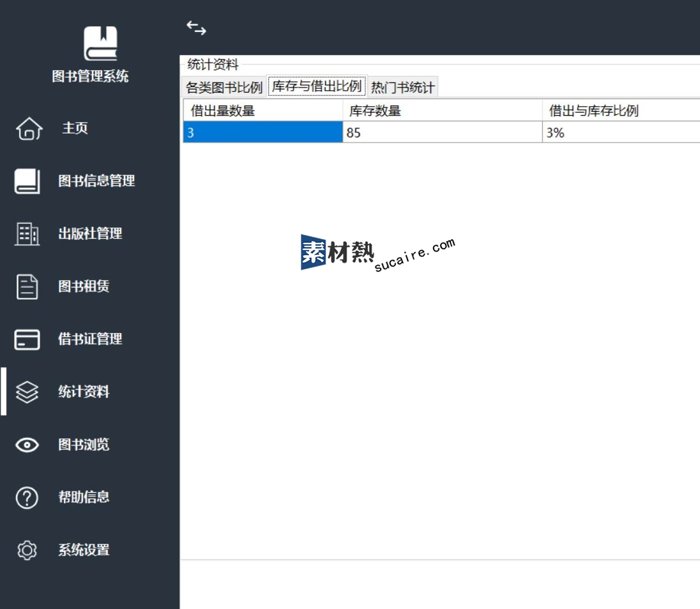
Task: Click the eye icon for 图书浏览
Action: (x=27, y=445)
